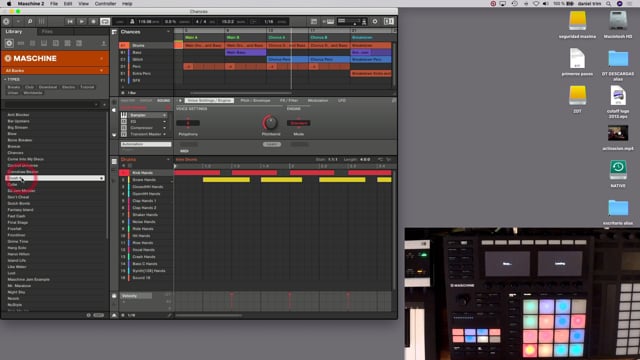Click the record button in the transport

tap(93, 22)
